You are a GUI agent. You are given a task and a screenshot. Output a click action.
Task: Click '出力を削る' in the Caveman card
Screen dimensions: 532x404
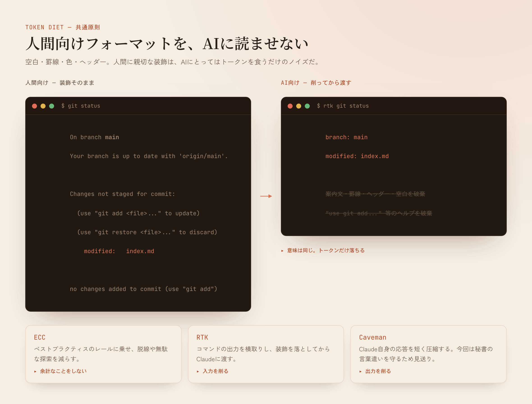378,371
